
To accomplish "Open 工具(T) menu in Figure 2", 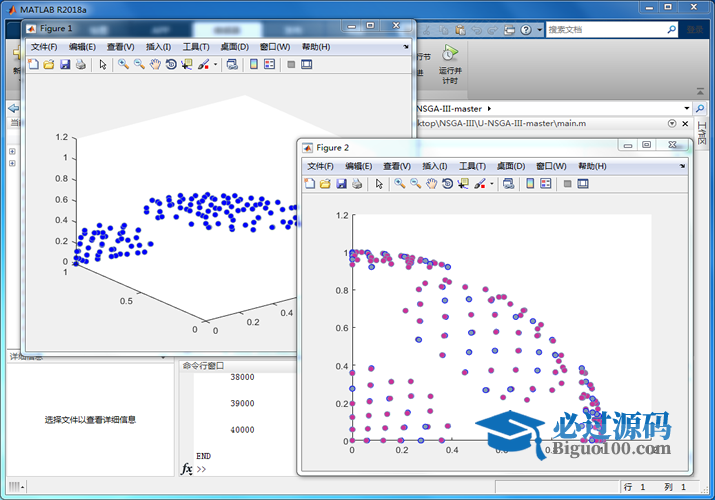I will tap(472, 166).
